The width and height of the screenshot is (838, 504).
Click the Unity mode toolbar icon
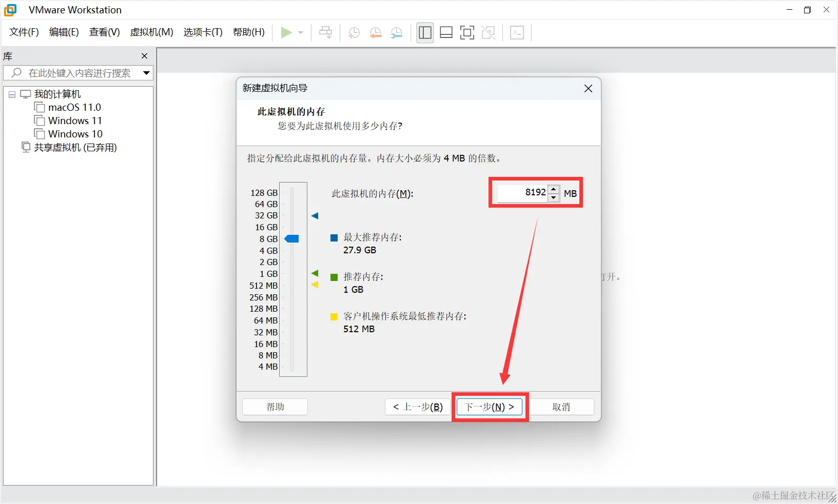coord(488,33)
